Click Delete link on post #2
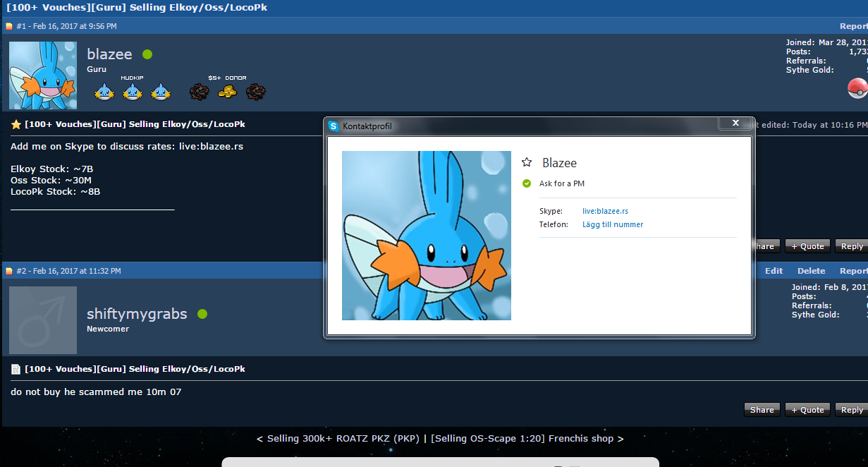The width and height of the screenshot is (868, 467). tap(812, 271)
